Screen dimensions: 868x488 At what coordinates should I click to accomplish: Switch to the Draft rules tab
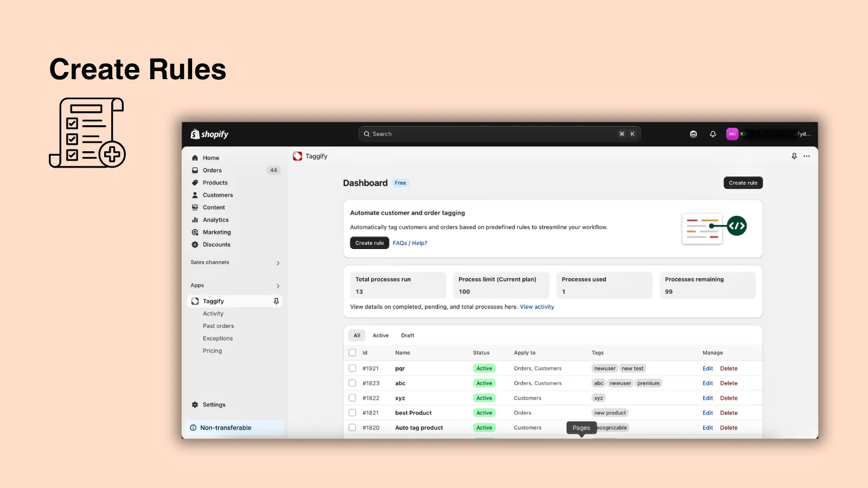tap(407, 336)
